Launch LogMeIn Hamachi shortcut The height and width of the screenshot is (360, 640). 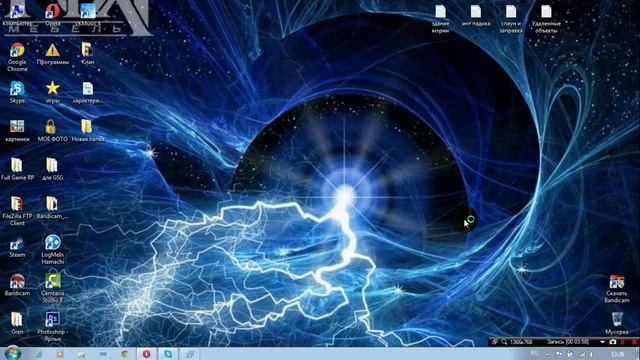52,249
